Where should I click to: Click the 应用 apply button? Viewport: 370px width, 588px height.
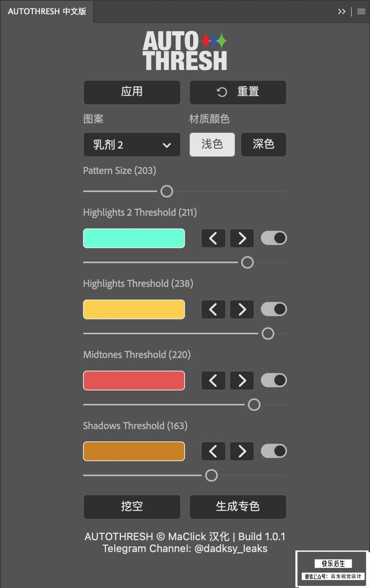(x=132, y=92)
